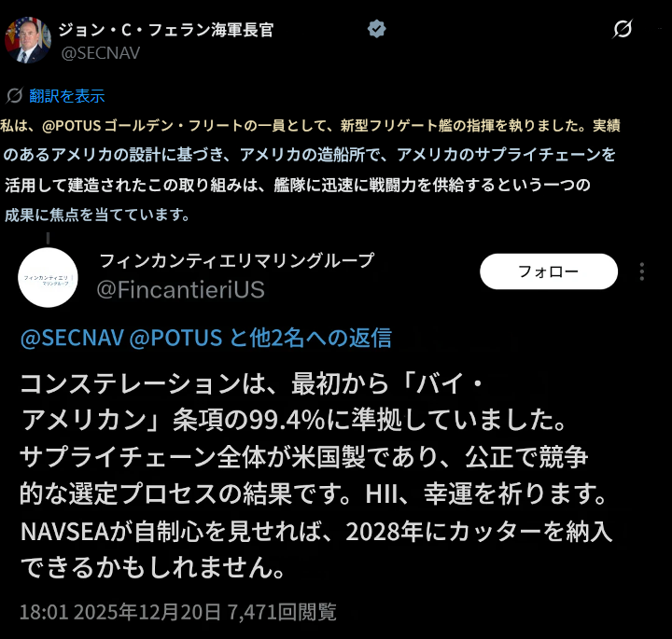672x639 pixels.
Task: Open @POTUS in the reply-to line
Action: (175, 338)
